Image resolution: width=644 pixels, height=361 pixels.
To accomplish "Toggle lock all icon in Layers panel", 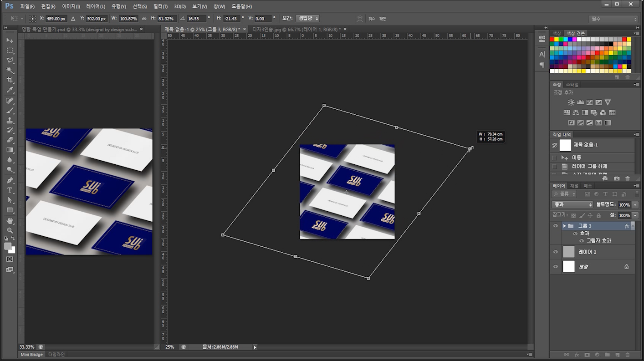I will click(x=598, y=215).
